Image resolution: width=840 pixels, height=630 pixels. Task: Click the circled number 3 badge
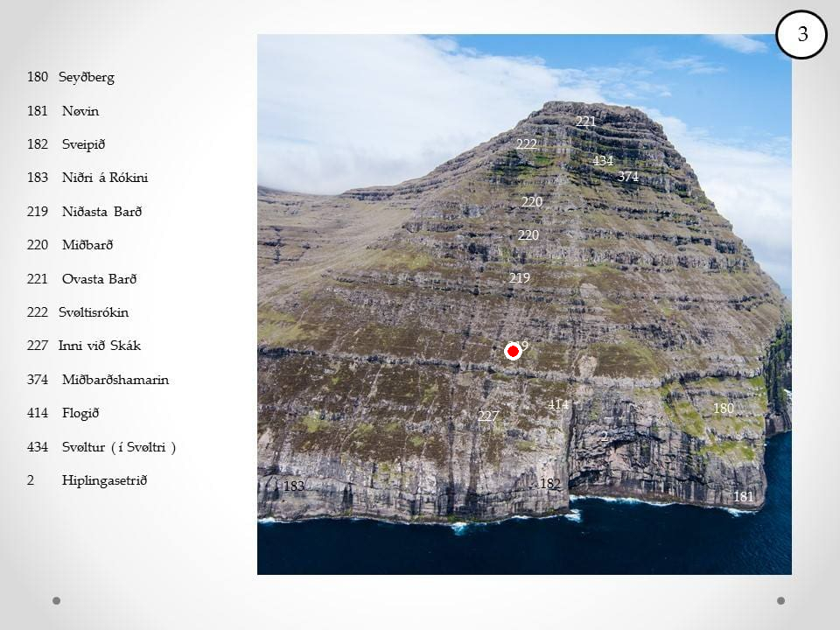pos(801,34)
